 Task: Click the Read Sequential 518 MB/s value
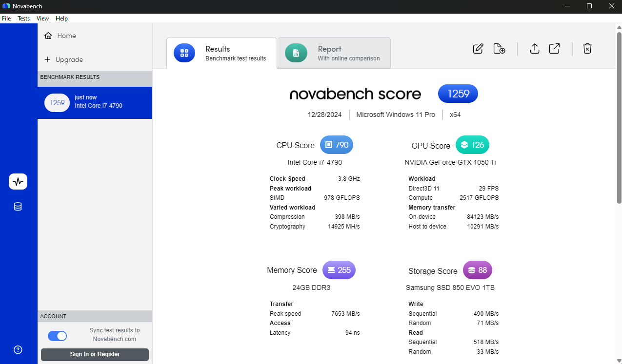coord(486,342)
